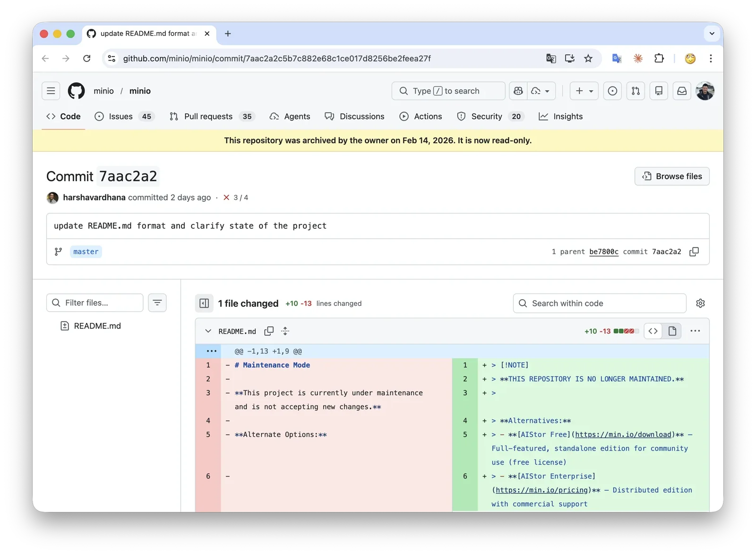The height and width of the screenshot is (555, 756).
Task: Click the GitHub logo home icon
Action: click(76, 91)
